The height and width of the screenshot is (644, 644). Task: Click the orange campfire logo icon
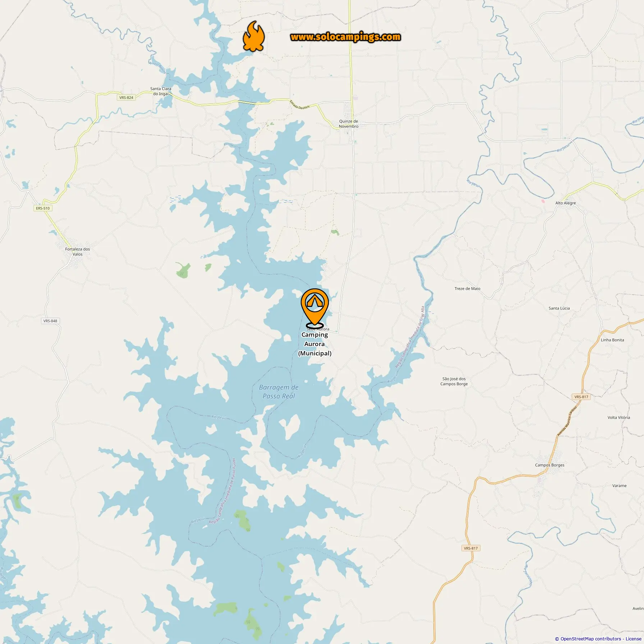pyautogui.click(x=254, y=36)
